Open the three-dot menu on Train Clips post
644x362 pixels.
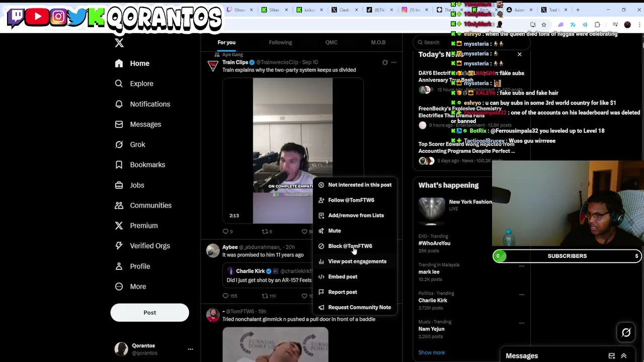point(393,62)
